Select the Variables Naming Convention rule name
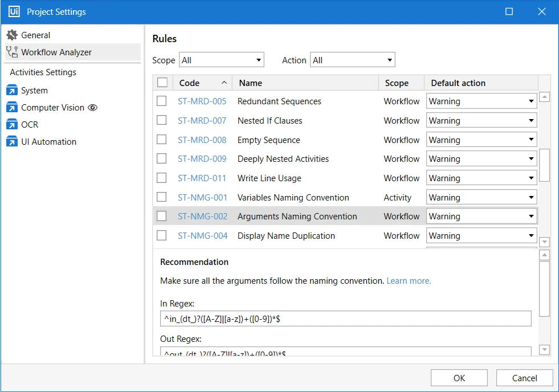Viewport: 559px width, 392px height. coord(293,197)
